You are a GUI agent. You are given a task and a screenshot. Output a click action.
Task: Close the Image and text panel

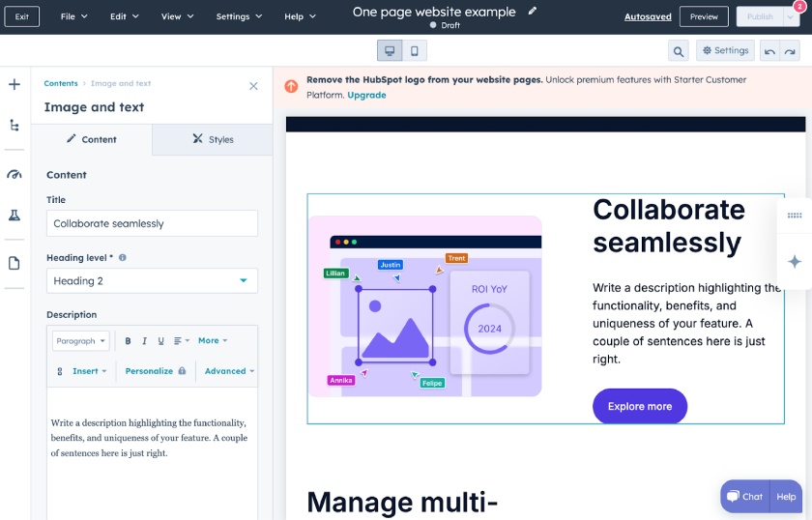click(x=253, y=86)
